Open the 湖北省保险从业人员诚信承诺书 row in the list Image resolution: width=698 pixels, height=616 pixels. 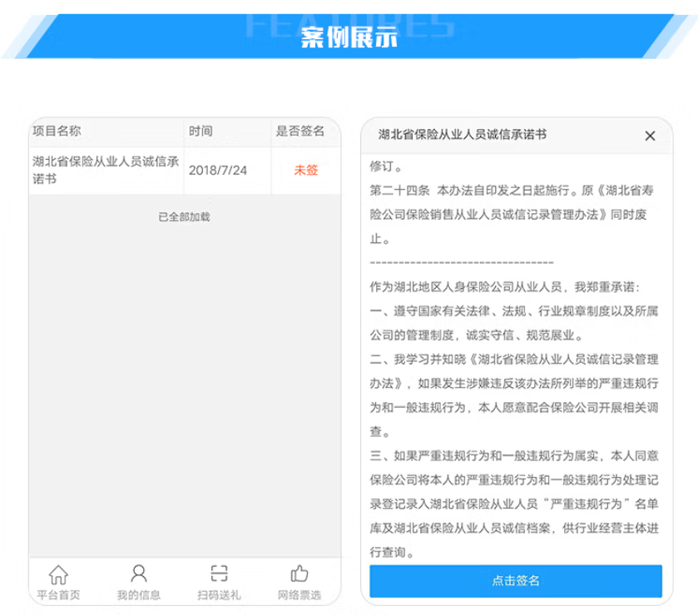click(x=106, y=170)
